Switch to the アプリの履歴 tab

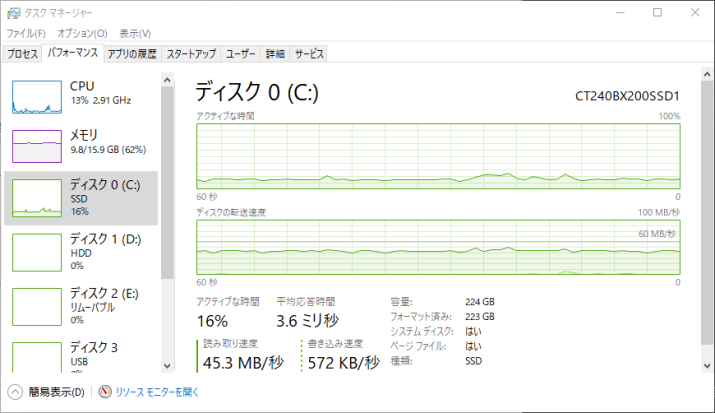(132, 54)
